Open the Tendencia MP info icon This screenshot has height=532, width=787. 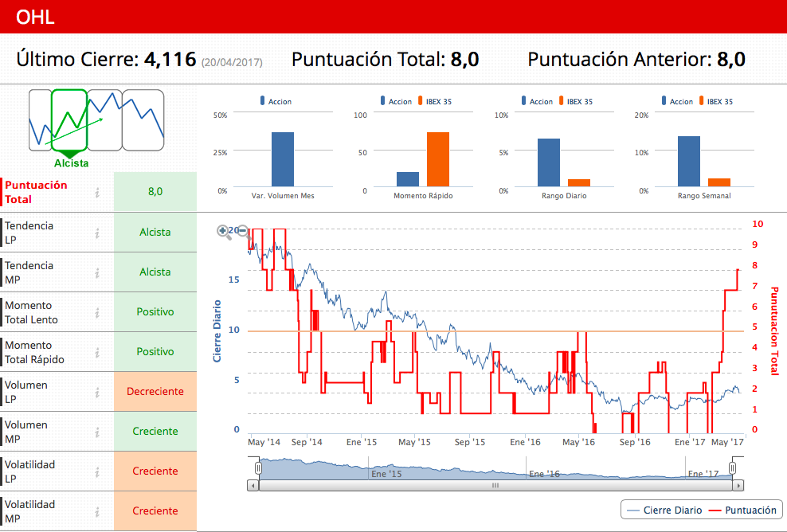(x=97, y=272)
